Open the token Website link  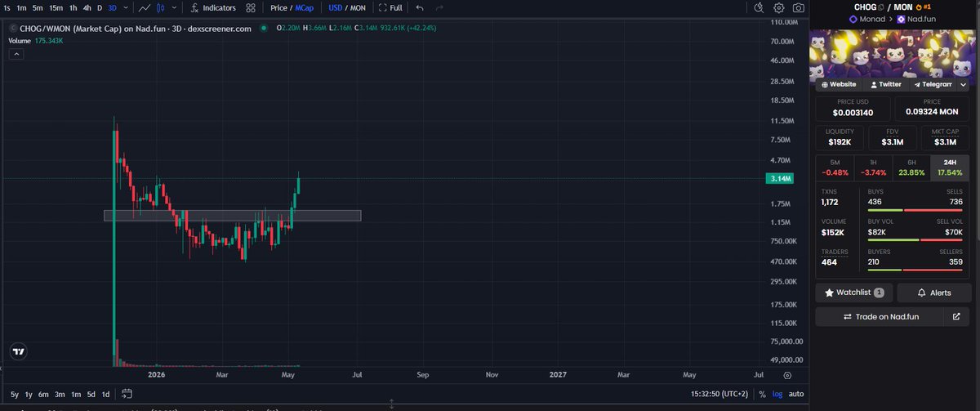tap(838, 84)
